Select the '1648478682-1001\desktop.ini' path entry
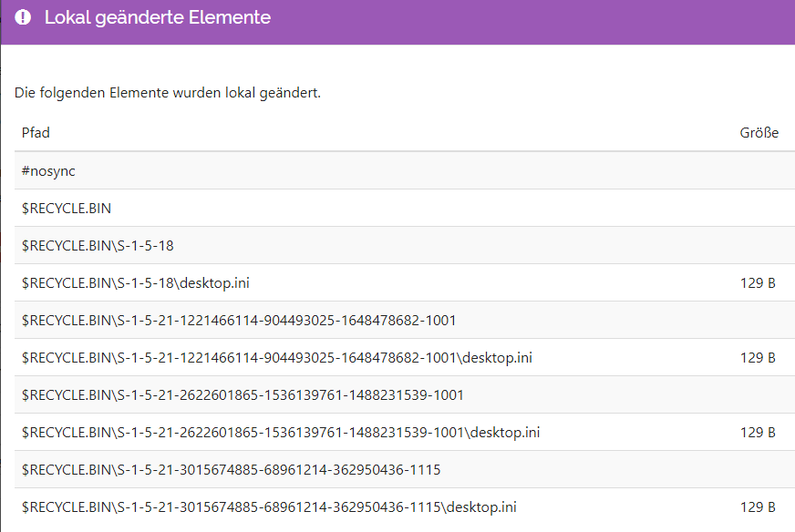This screenshot has width=795, height=532. (277, 358)
